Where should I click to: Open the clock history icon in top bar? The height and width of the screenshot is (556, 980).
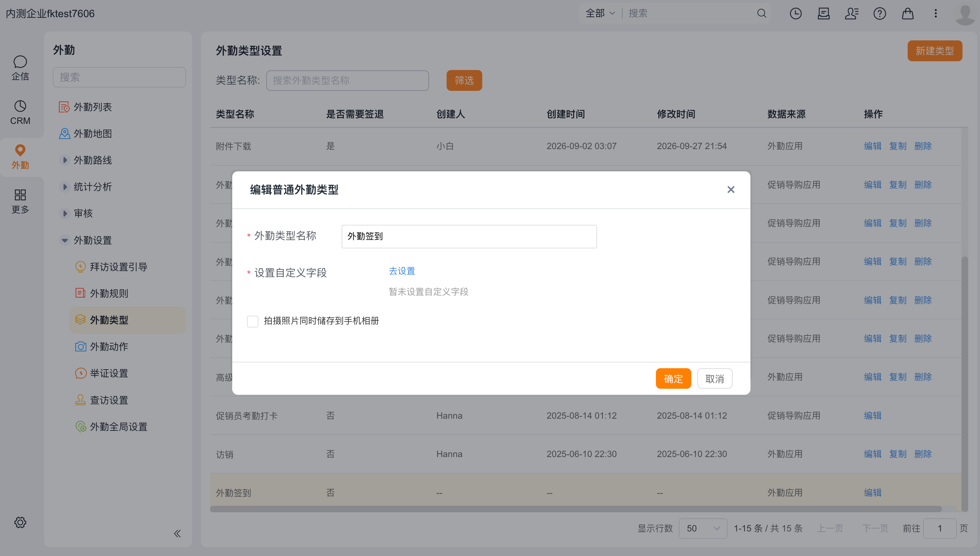(x=796, y=14)
